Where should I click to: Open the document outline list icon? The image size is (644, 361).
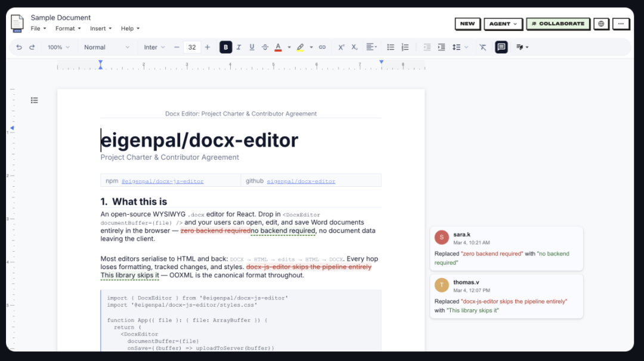34,100
